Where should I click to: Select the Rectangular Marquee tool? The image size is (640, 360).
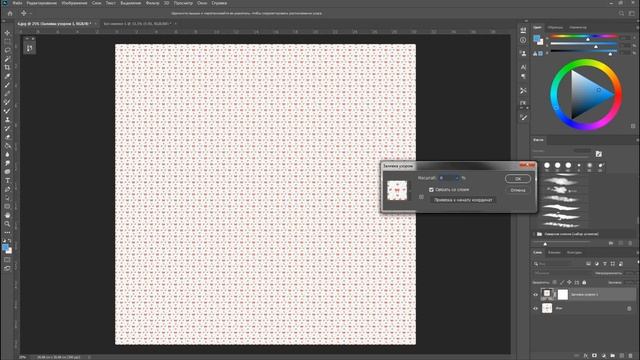[7, 41]
